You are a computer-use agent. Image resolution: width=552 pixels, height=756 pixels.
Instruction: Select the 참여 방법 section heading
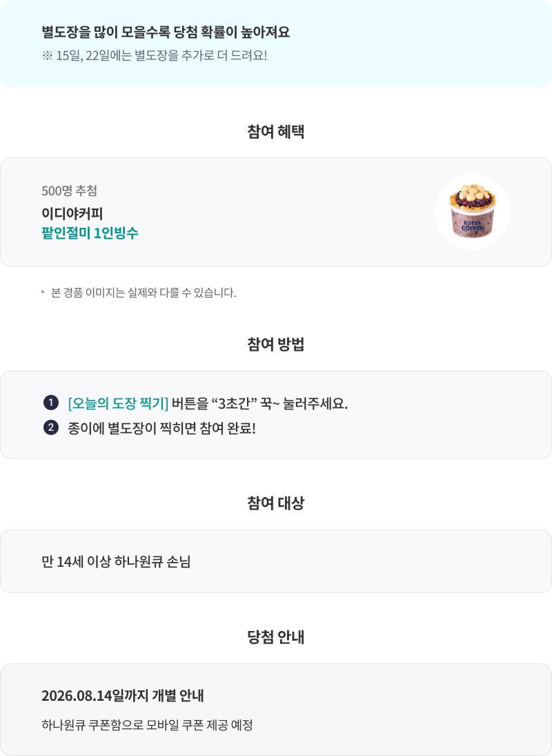coord(275,345)
